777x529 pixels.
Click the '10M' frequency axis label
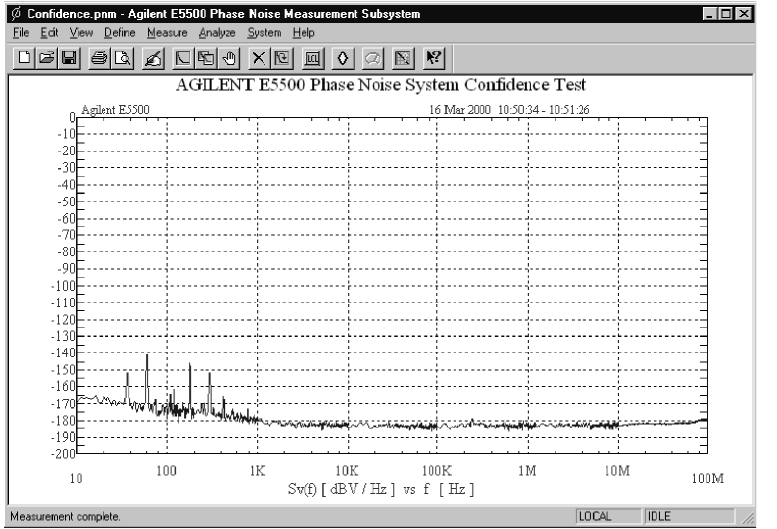617,471
